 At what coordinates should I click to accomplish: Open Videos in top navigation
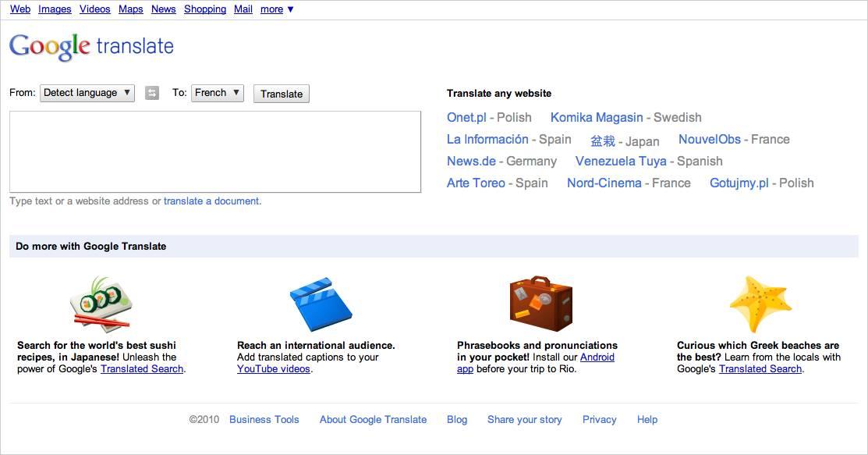point(94,9)
